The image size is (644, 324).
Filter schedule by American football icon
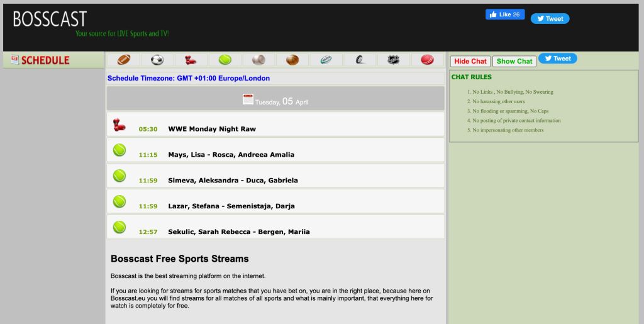pyautogui.click(x=124, y=60)
